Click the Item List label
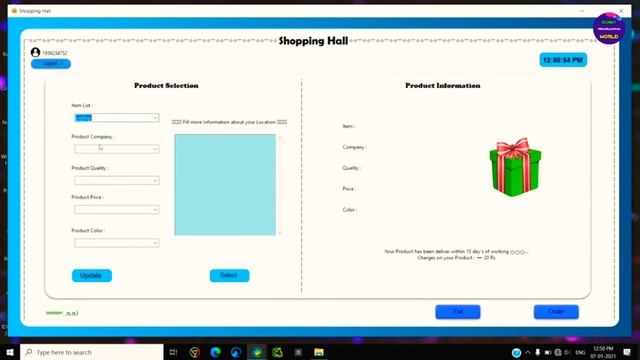 click(82, 105)
